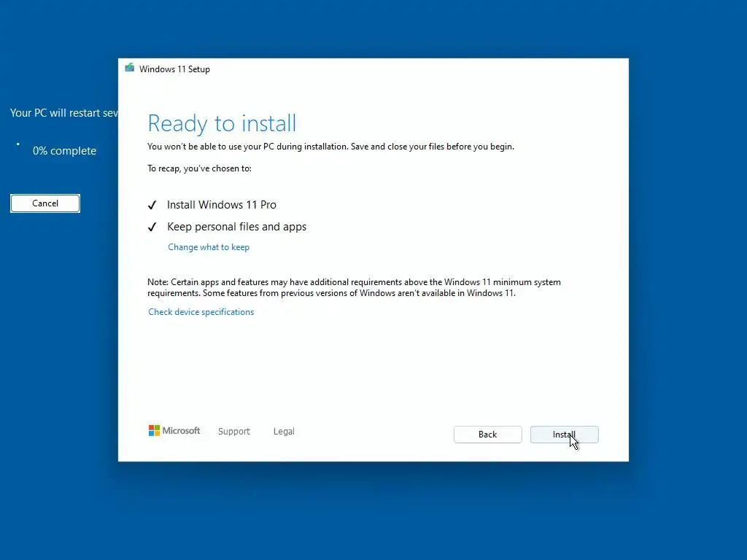Click the Windows 11 Setup title text
747x560 pixels.
click(x=174, y=69)
